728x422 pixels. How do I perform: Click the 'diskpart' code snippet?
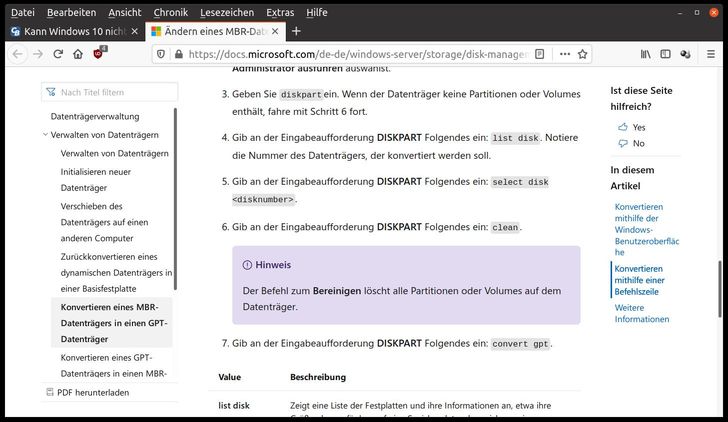(301, 95)
